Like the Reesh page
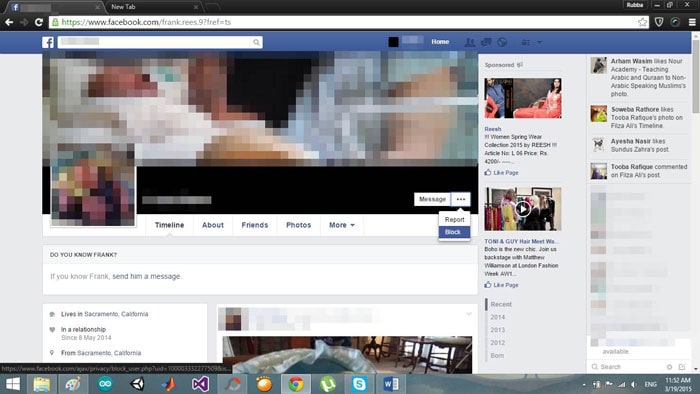This screenshot has height=394, width=700. (x=501, y=173)
